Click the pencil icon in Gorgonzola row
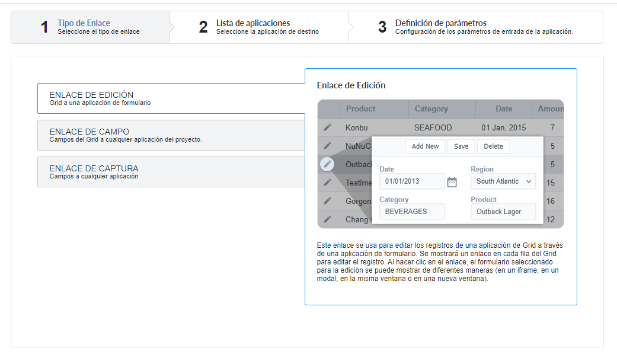This screenshot has width=617, height=364. (327, 201)
